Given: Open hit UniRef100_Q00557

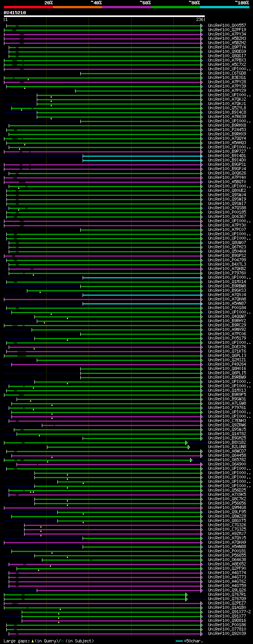Looking at the screenshot, I should (x=227, y=26).
